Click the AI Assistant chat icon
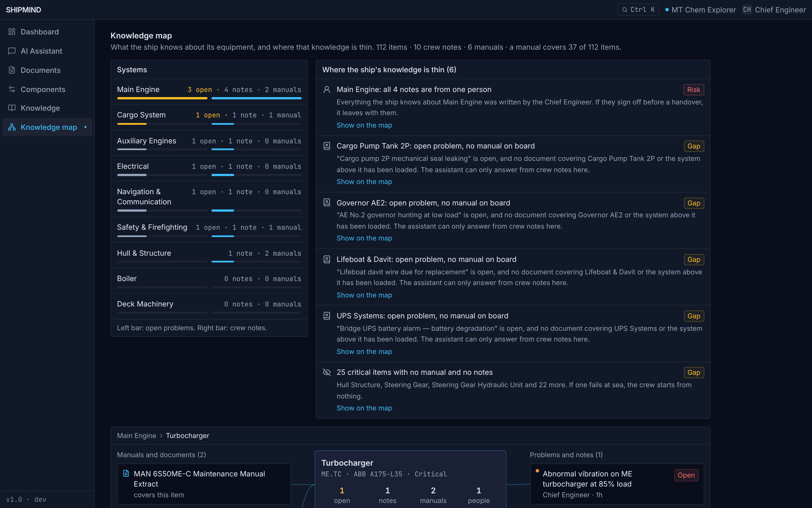The height and width of the screenshot is (508, 812). 12,51
